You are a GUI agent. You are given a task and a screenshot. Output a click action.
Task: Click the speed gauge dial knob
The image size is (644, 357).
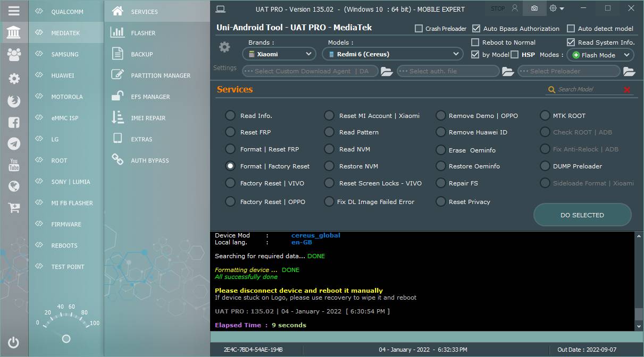pyautogui.click(x=66, y=338)
